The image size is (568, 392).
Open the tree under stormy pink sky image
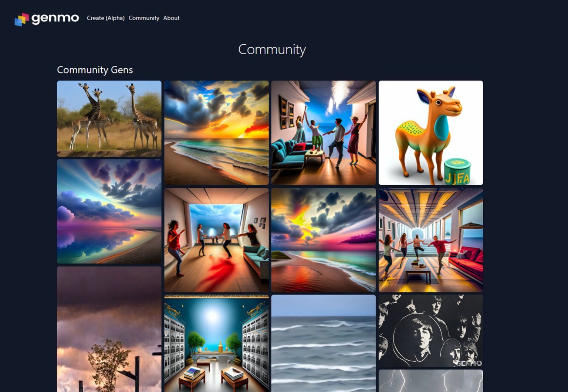109,329
